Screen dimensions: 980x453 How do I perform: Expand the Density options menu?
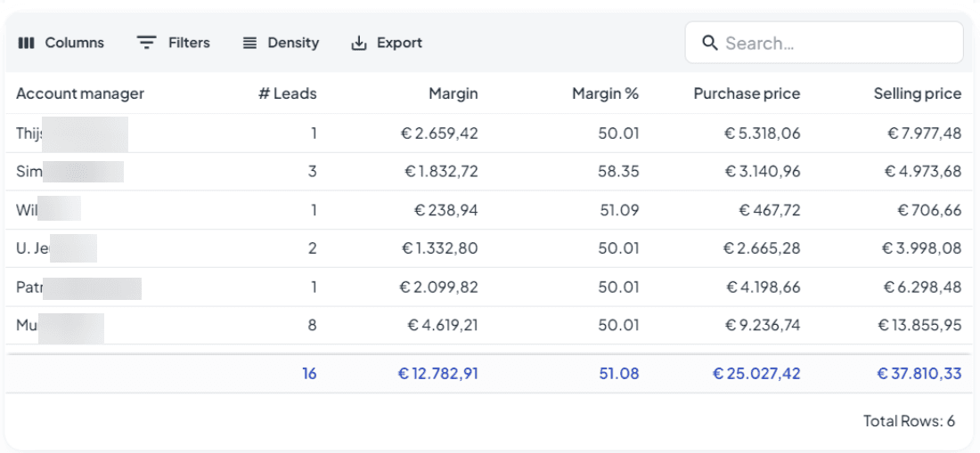(281, 43)
